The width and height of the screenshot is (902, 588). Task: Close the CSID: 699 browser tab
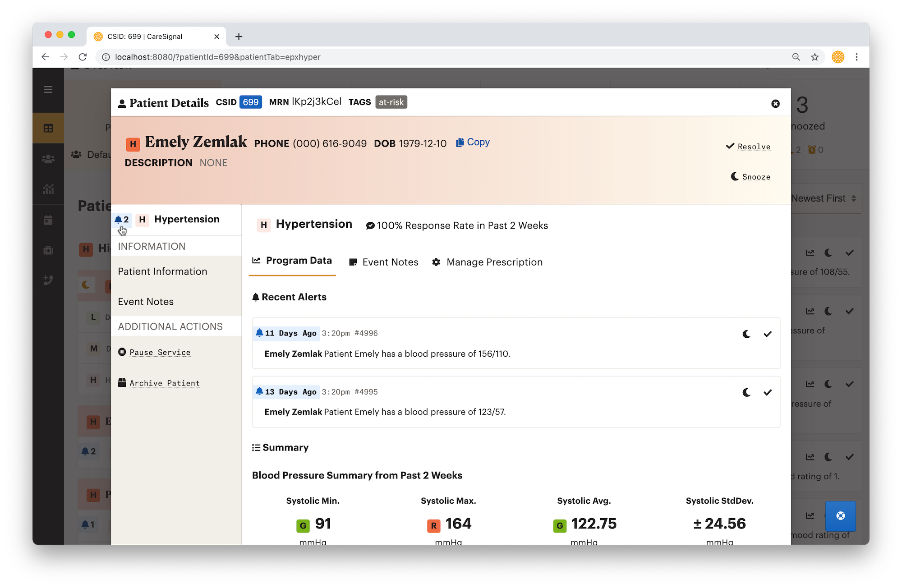216,37
